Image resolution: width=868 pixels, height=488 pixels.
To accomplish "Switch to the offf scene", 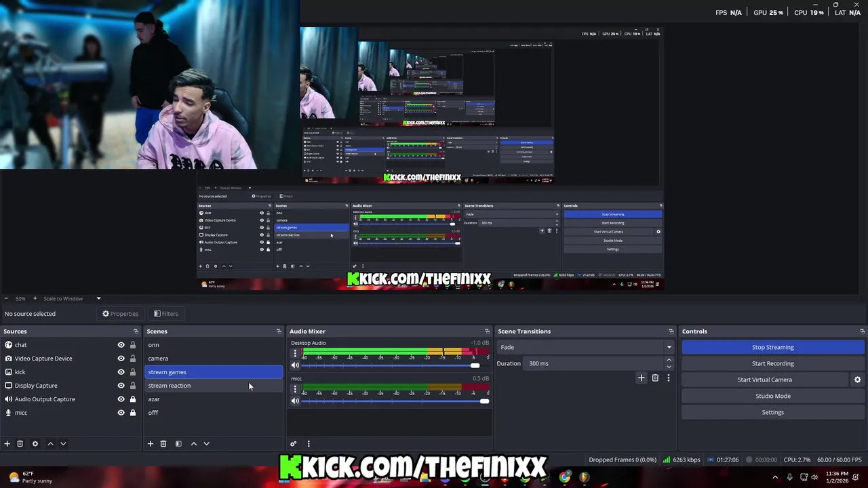I will (x=214, y=413).
